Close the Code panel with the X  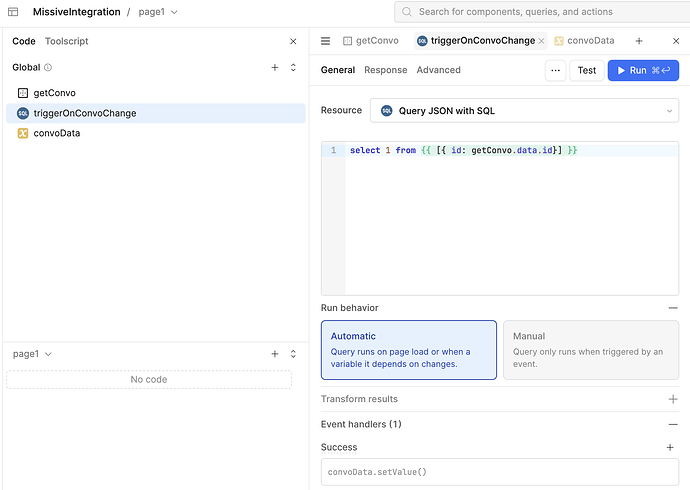293,41
